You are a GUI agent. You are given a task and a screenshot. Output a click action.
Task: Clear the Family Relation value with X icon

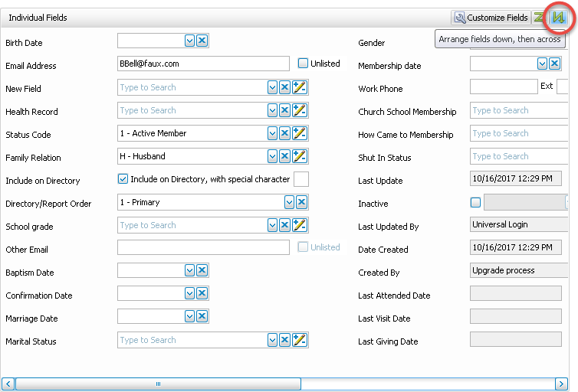tap(284, 156)
